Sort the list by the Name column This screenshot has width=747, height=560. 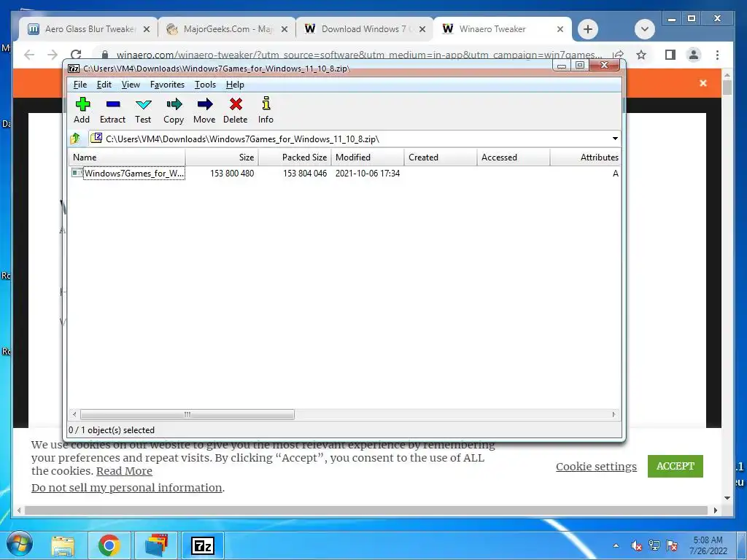[127, 157]
